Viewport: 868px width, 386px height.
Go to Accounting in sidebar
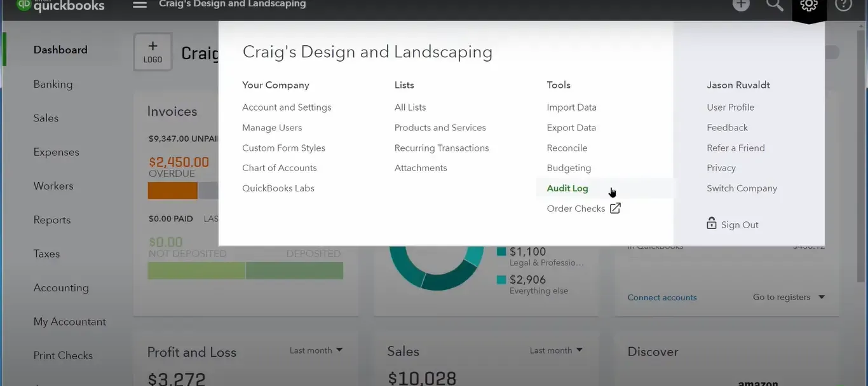[61, 287]
